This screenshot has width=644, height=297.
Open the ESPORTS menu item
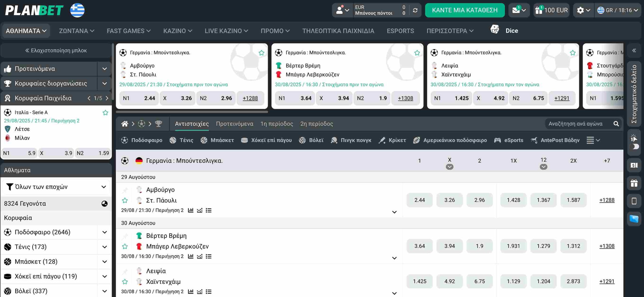(400, 31)
